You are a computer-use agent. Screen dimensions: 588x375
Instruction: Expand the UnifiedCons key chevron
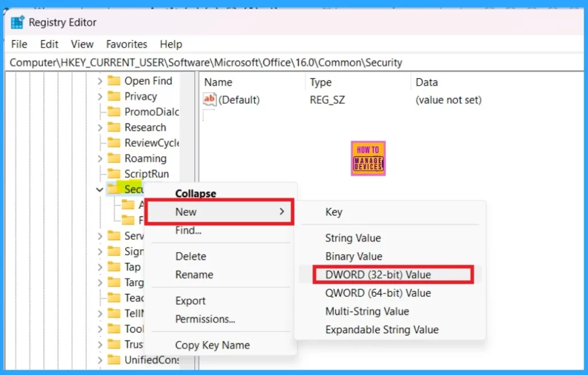(x=100, y=360)
